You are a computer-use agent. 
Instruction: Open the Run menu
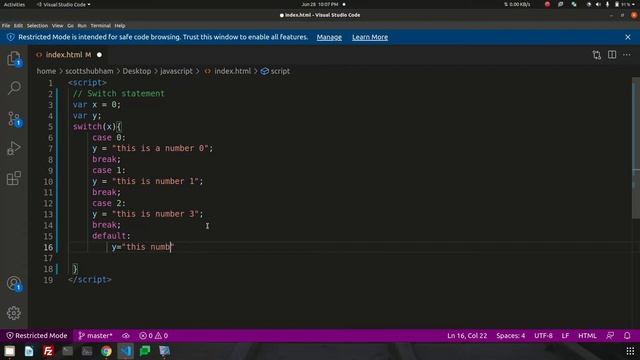point(82,25)
